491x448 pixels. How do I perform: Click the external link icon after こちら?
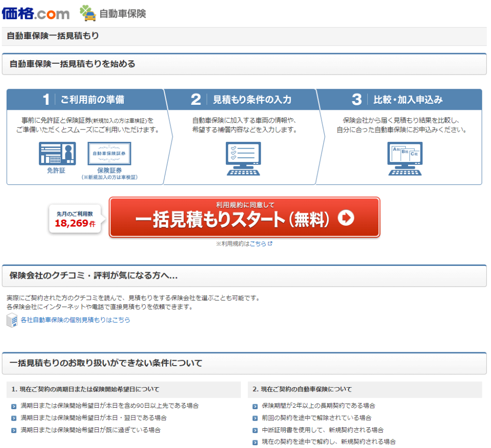click(270, 243)
